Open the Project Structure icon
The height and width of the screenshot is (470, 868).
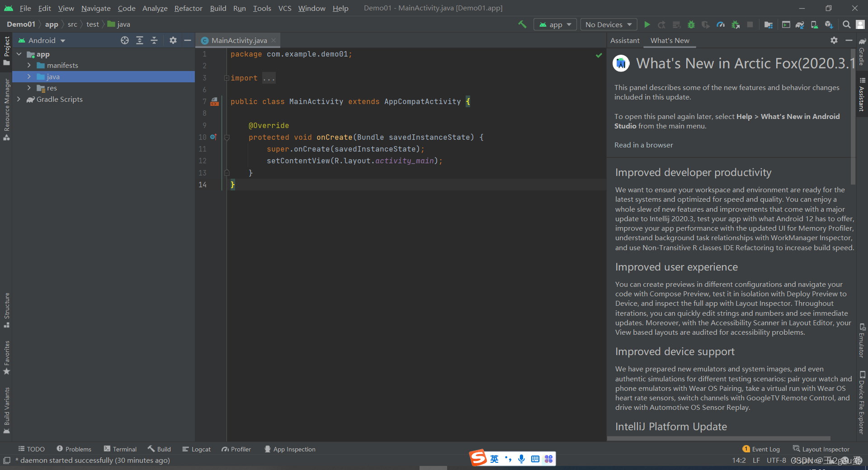click(768, 24)
